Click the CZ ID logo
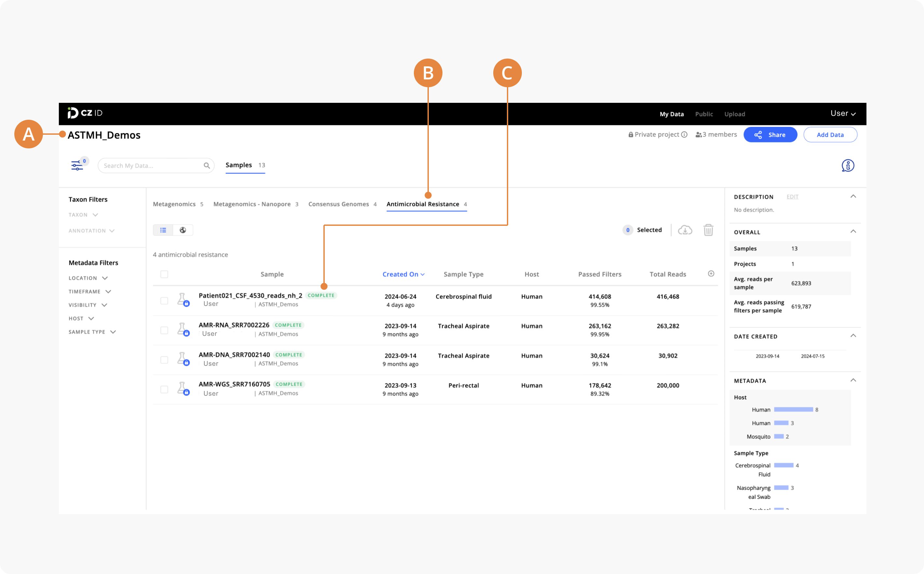The image size is (924, 574). coord(85,113)
